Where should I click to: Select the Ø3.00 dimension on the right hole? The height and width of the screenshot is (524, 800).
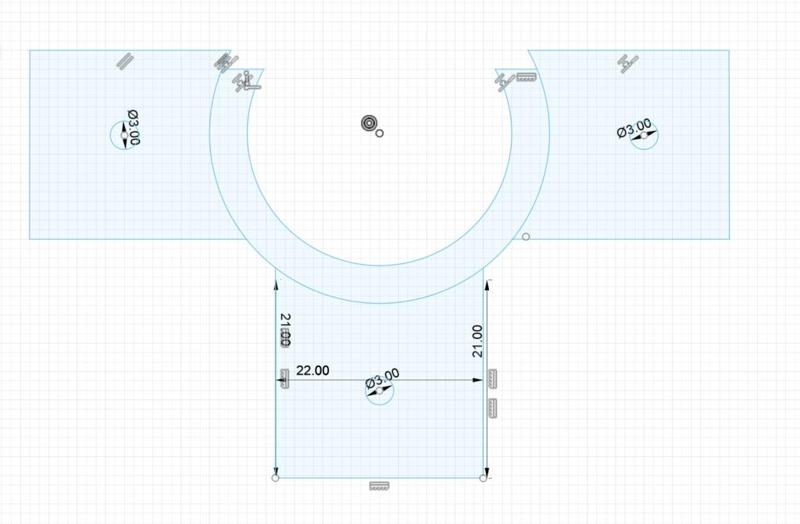coord(634,129)
